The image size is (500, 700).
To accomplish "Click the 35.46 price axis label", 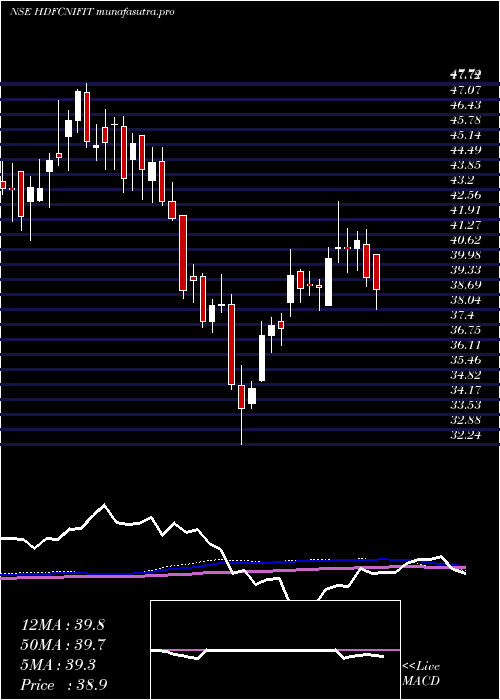I will coord(466,360).
